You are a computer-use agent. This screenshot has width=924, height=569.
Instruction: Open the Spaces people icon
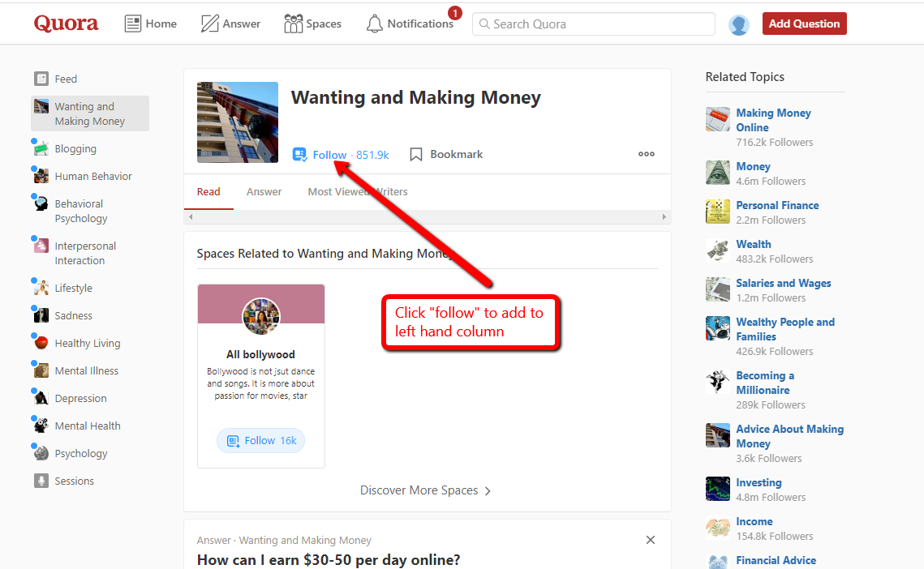[293, 24]
